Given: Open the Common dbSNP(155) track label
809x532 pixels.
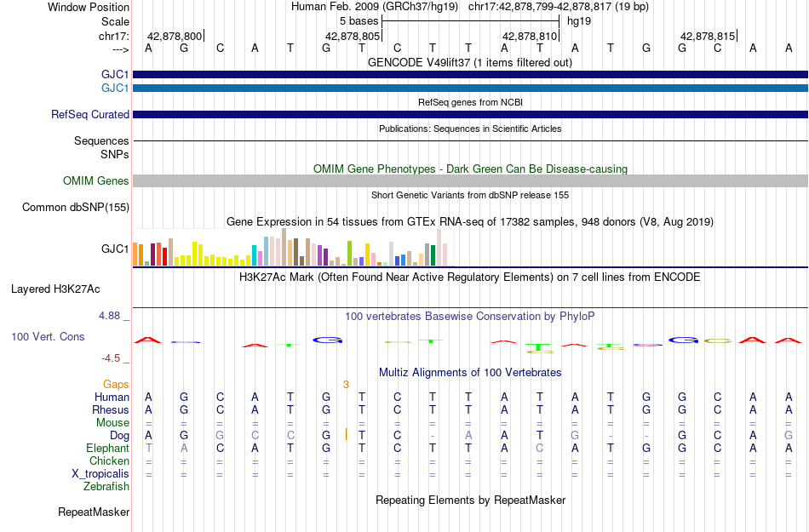Looking at the screenshot, I should click(x=75, y=207).
